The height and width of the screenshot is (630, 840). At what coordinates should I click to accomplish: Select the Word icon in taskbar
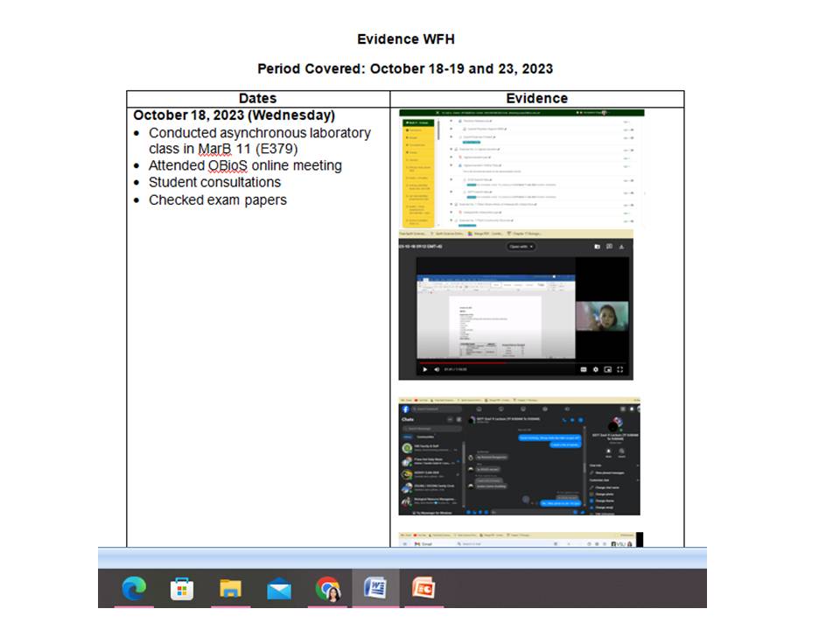point(375,589)
